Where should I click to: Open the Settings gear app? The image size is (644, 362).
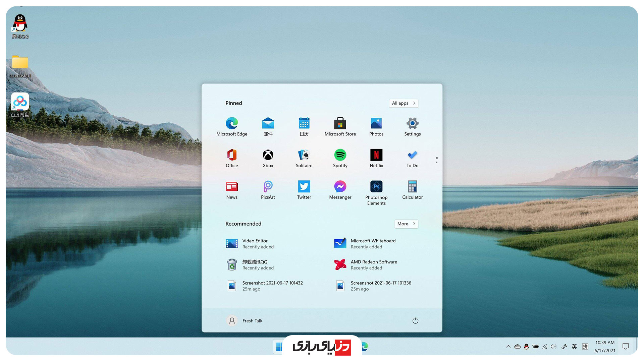(412, 127)
